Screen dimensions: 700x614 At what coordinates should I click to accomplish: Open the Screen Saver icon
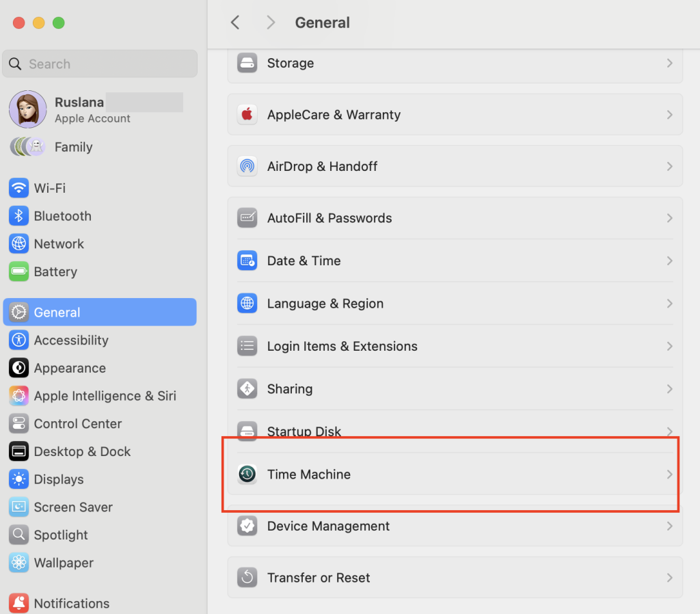18,507
